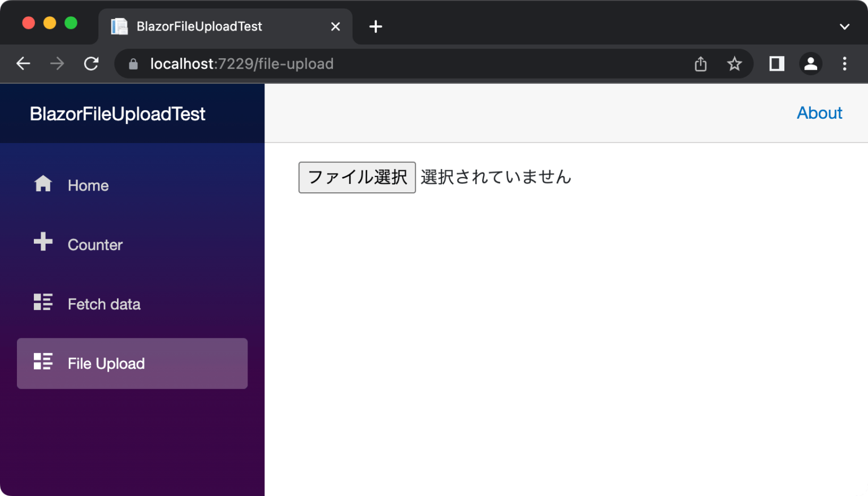
Task: Click the padlock icon before localhost
Action: 133,64
